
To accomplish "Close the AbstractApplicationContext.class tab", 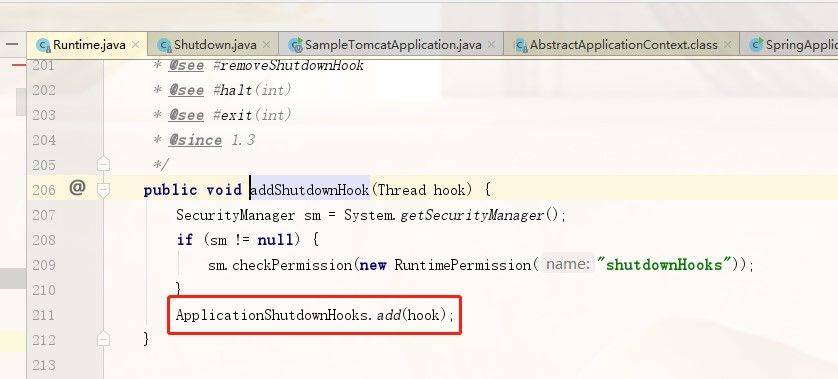I will [x=727, y=45].
